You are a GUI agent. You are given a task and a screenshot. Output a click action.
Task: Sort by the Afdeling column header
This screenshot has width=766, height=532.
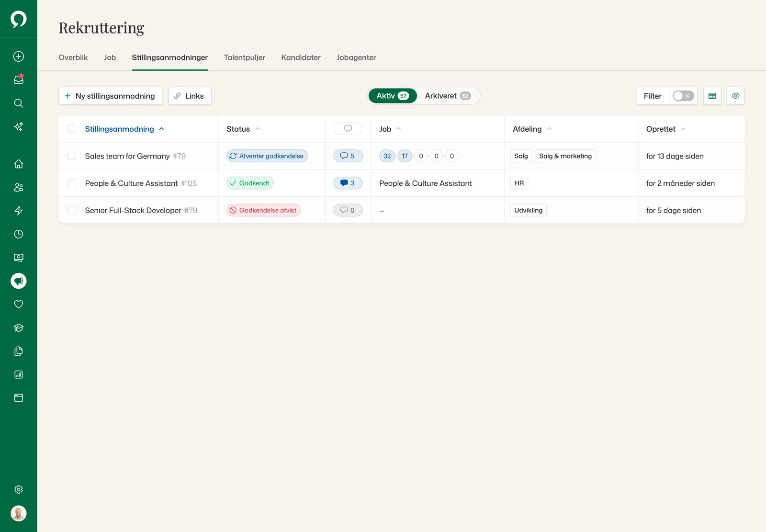click(x=532, y=129)
